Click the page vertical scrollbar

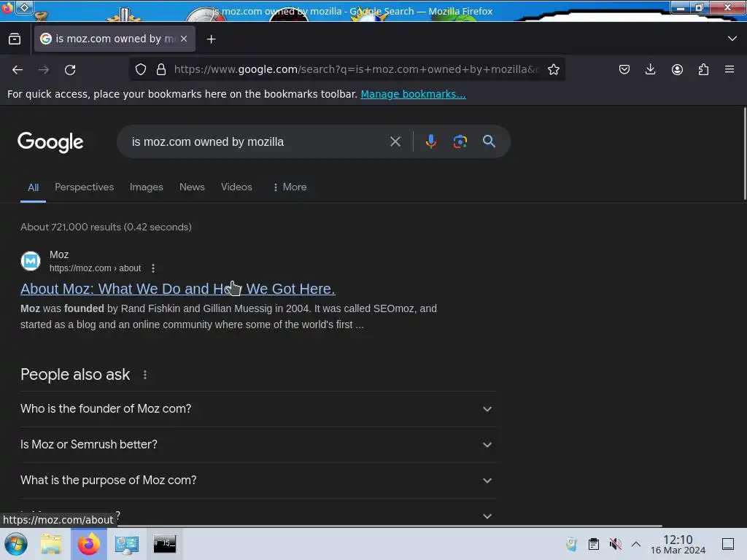click(x=744, y=154)
